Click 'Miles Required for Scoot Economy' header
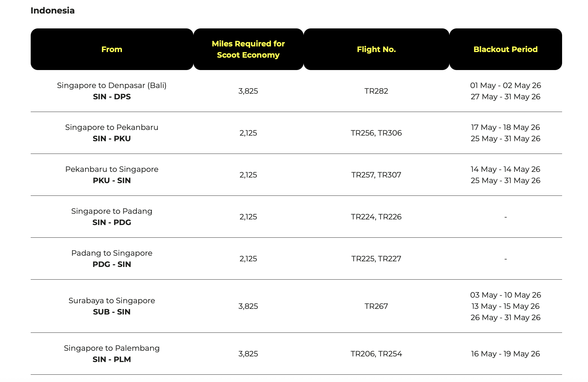 (248, 49)
